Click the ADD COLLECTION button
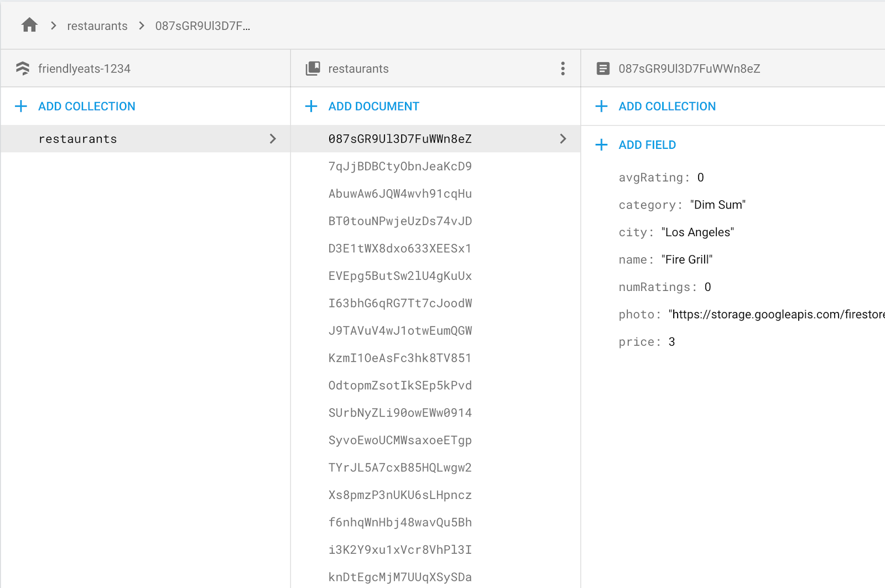Screen dimensions: 885x588 [x=86, y=106]
